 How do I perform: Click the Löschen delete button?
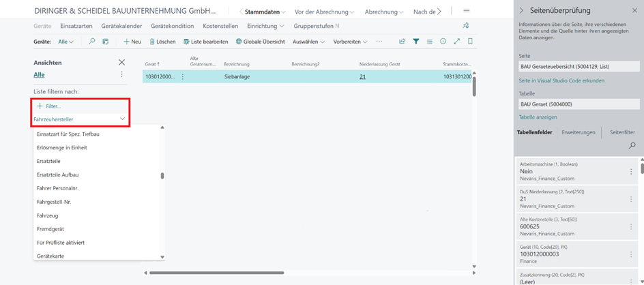point(162,42)
